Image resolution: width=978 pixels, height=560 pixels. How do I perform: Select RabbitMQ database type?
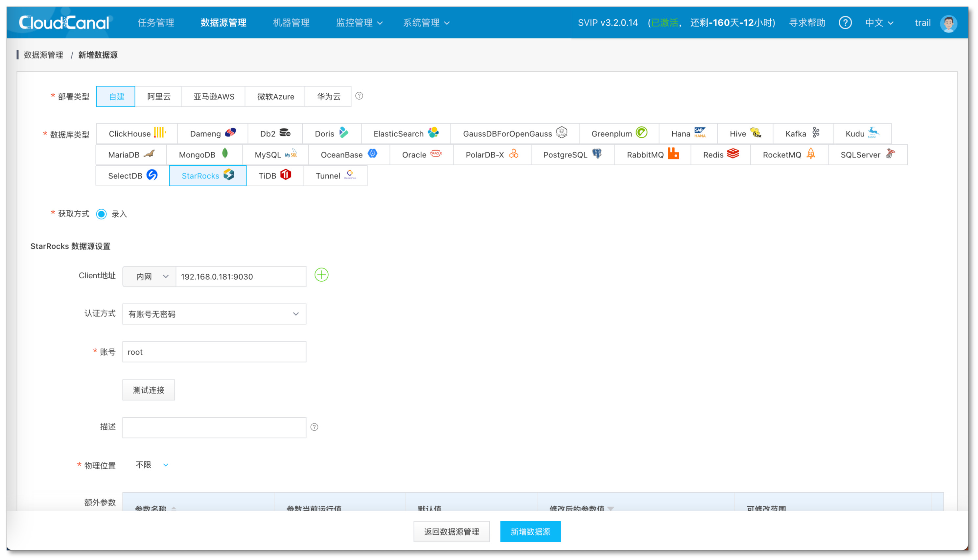point(653,154)
